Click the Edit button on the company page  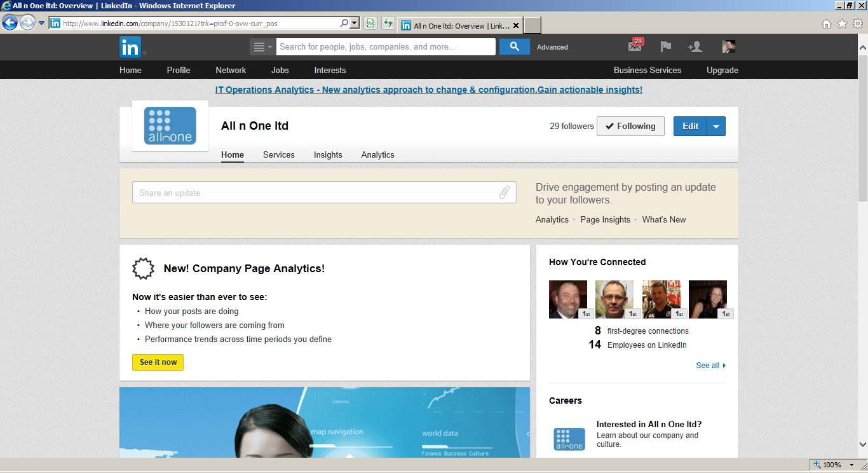[x=691, y=126]
